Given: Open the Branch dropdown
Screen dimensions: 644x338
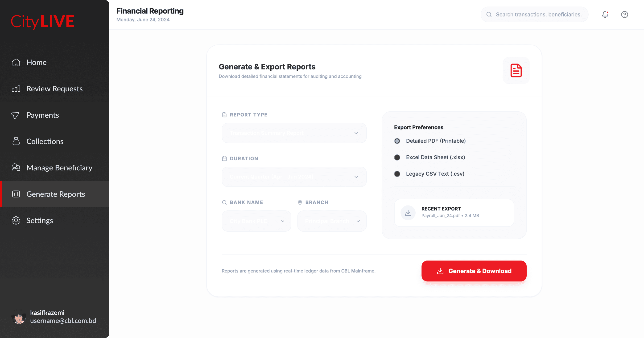Looking at the screenshot, I should click(332, 221).
